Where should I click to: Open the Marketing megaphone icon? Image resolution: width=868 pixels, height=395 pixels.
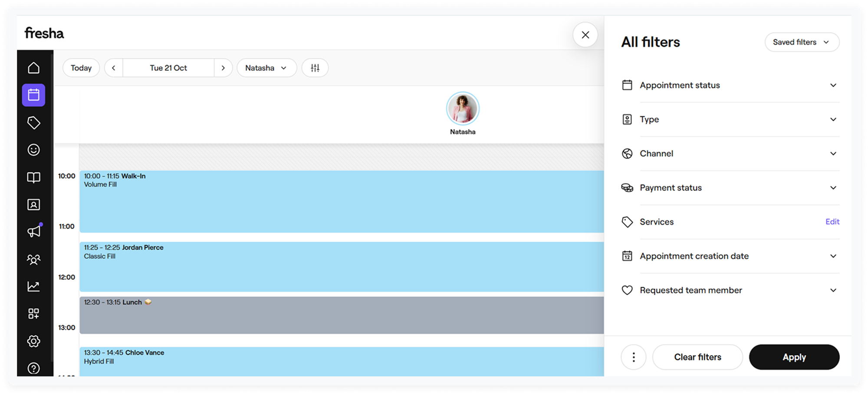click(x=33, y=232)
